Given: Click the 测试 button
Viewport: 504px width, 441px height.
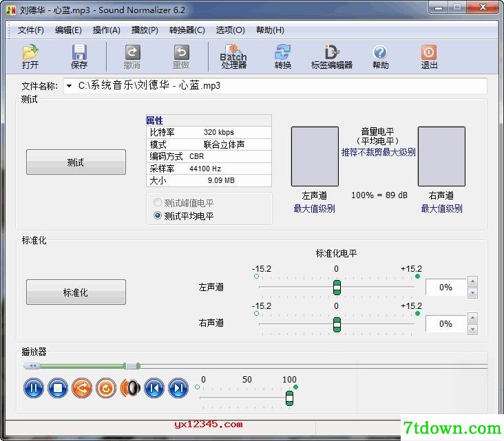Looking at the screenshot, I should [x=76, y=162].
